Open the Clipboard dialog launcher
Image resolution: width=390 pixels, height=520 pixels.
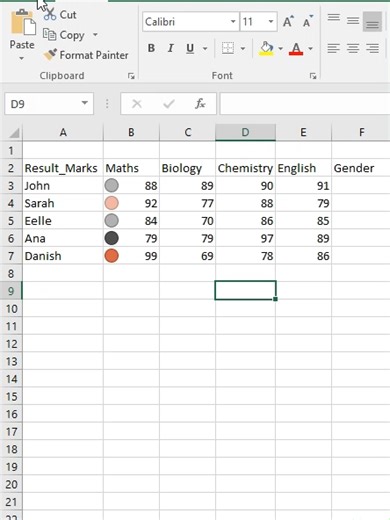(x=131, y=76)
